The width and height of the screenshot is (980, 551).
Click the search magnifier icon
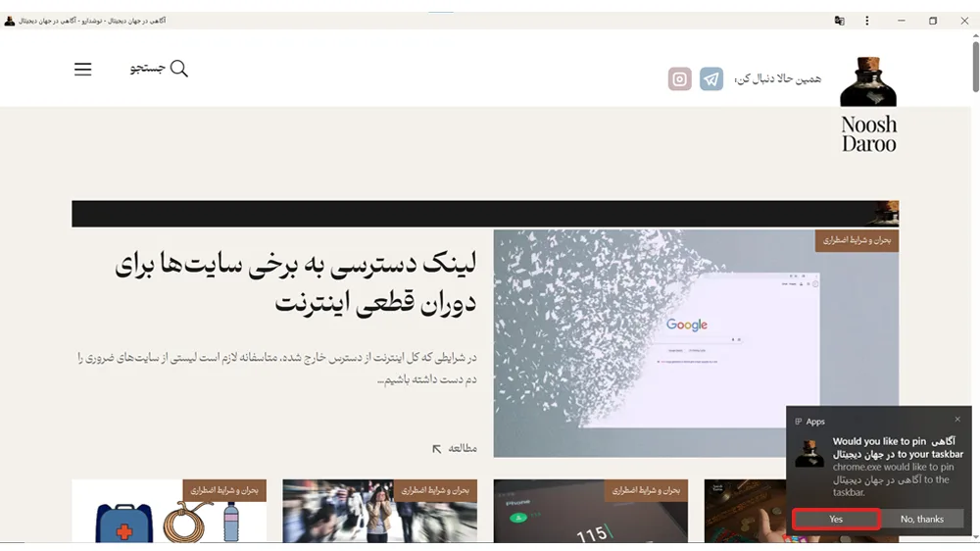178,69
